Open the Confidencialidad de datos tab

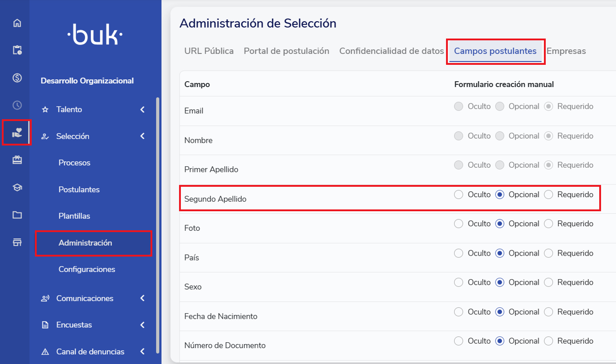click(x=391, y=51)
